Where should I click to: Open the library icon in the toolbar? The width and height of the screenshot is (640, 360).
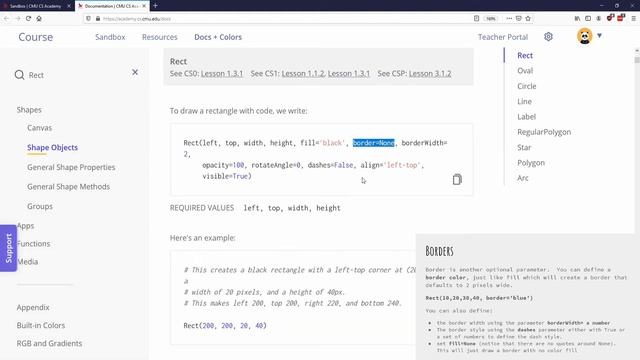pyautogui.click(x=577, y=18)
